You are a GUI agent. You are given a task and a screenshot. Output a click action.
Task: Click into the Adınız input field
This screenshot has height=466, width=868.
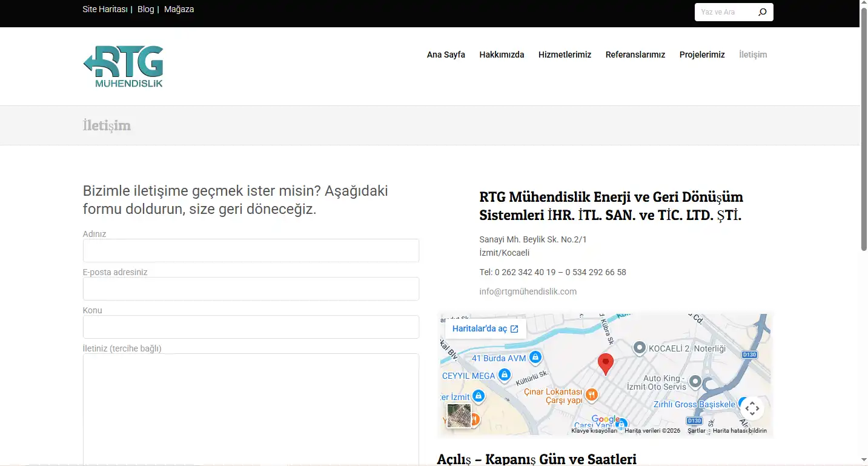pos(251,250)
